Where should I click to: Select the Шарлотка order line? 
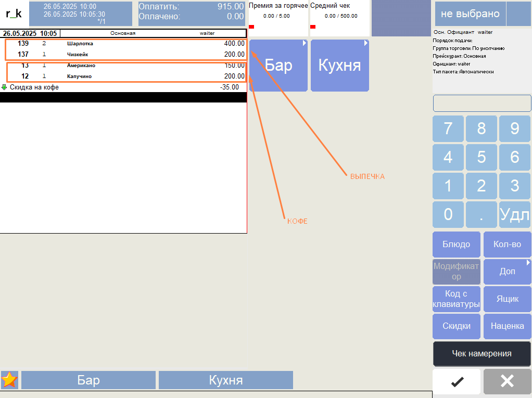coord(125,44)
